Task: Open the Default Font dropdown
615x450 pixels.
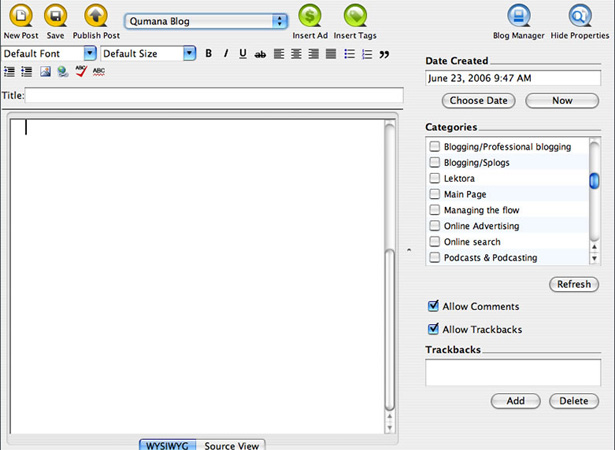Action: (90, 53)
